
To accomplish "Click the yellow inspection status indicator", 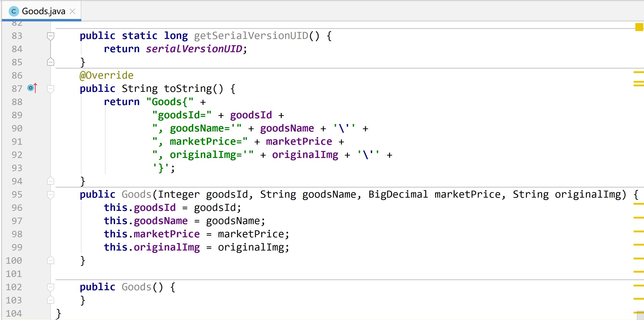I will [639, 27].
